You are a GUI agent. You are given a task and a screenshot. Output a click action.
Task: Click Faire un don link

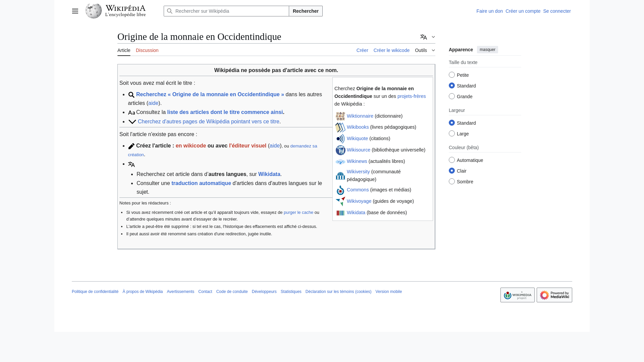click(x=489, y=11)
